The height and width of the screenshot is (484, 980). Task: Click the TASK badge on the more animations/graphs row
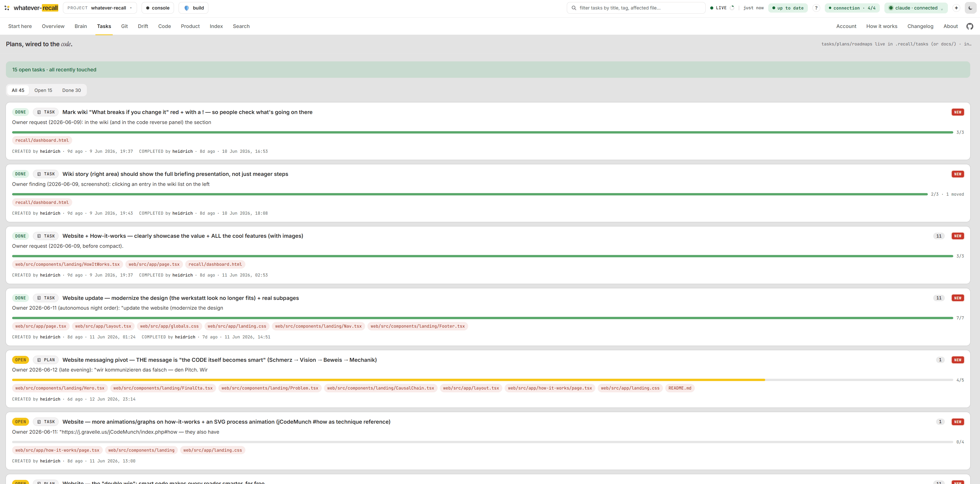click(46, 422)
